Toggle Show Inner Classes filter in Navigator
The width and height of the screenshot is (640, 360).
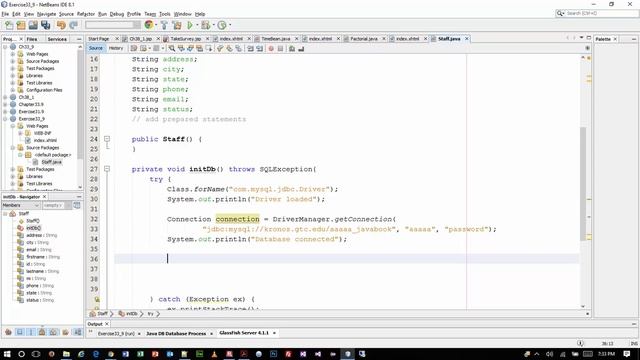click(53, 332)
